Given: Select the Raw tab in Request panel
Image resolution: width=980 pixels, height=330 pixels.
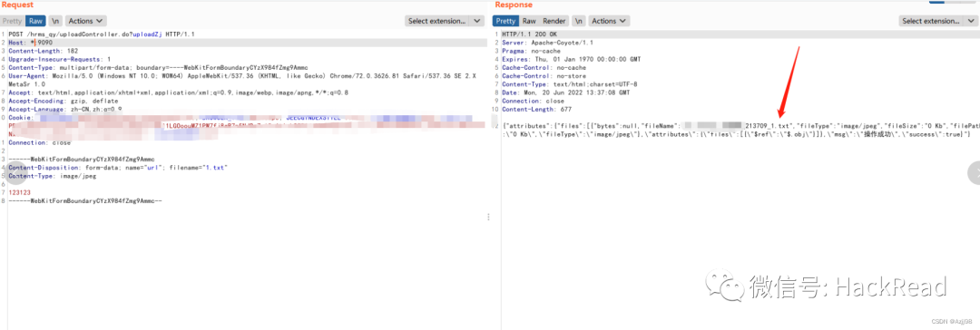Looking at the screenshot, I should [35, 21].
